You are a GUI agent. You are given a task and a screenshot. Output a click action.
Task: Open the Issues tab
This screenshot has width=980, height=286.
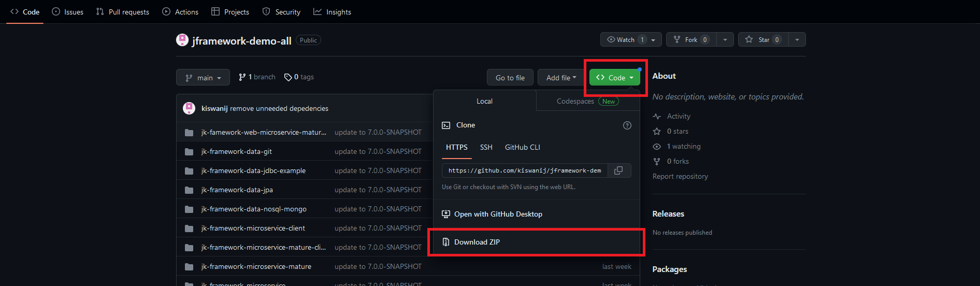67,12
